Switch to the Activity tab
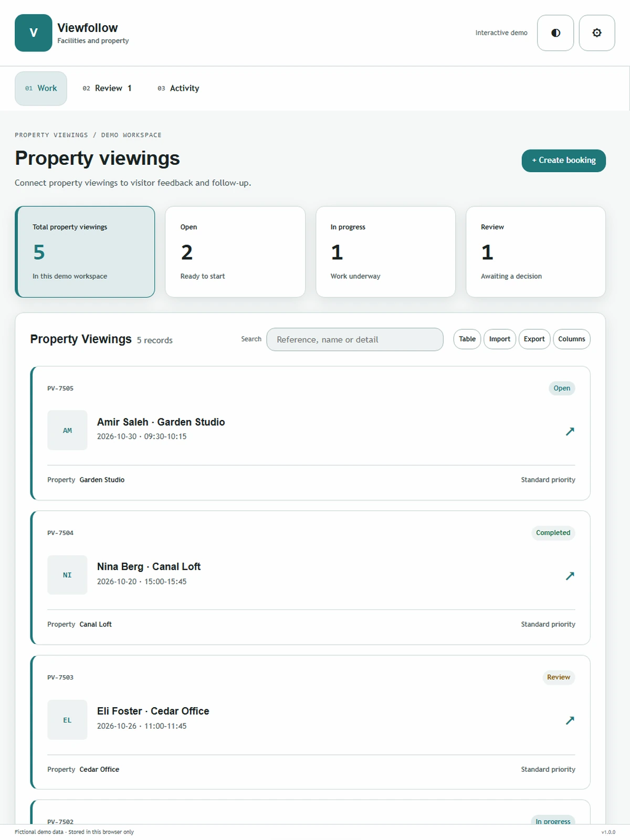Screen dimensions: 630x840 pos(178,88)
